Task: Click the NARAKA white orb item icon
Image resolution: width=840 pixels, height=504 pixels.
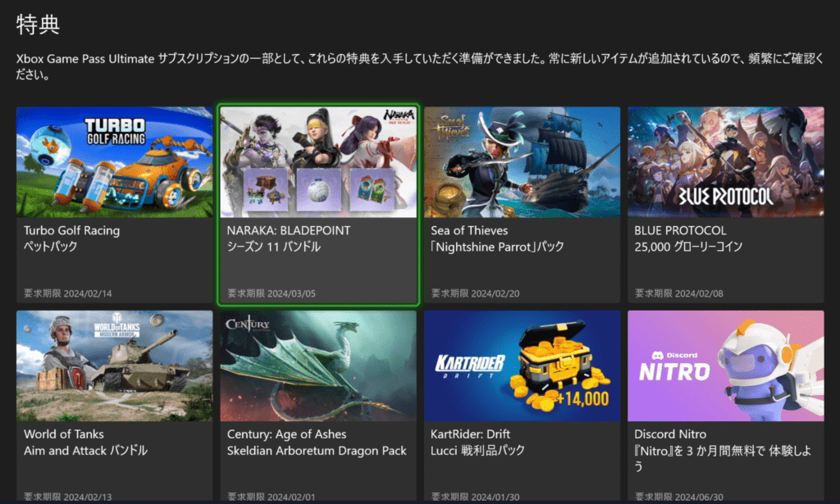Action: coord(318,190)
